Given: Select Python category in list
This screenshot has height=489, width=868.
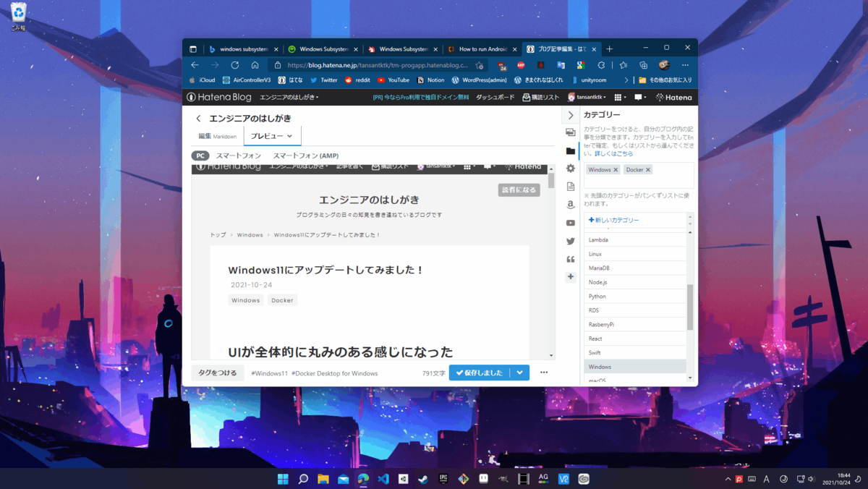Looking at the screenshot, I should [635, 297].
